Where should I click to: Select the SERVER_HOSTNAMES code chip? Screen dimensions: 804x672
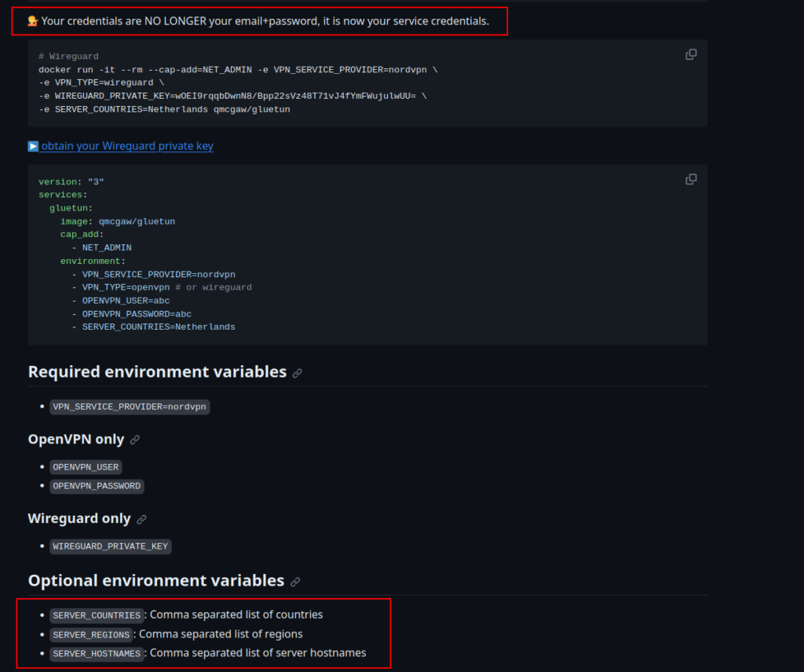[97, 653]
